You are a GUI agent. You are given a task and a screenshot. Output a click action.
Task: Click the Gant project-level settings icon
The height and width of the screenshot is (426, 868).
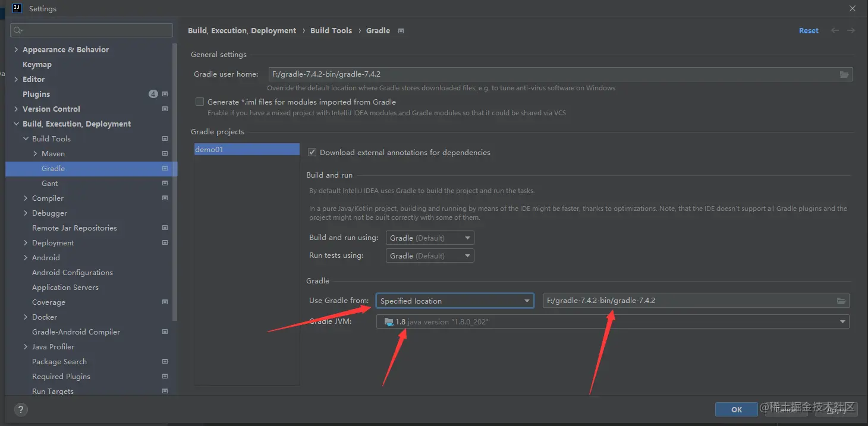point(165,183)
